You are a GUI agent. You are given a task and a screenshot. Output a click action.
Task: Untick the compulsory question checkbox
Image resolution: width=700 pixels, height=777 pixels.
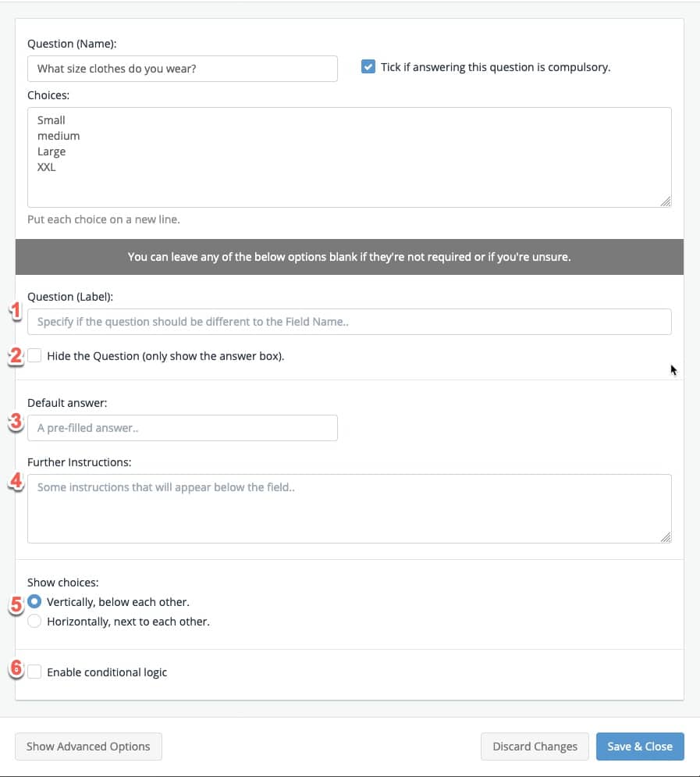pos(368,67)
